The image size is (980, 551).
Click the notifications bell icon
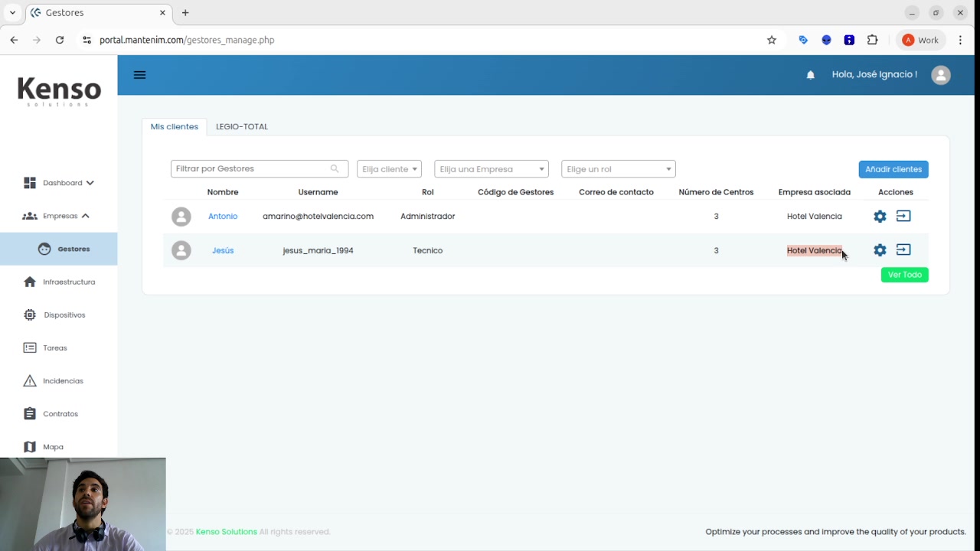[x=810, y=75]
